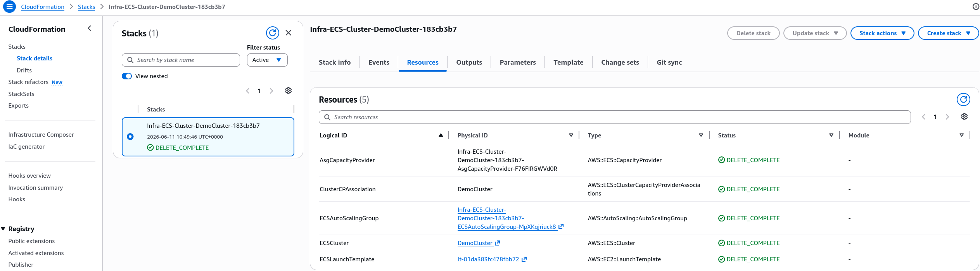This screenshot has width=980, height=271.
Task: Toggle the View nested switch
Action: [127, 76]
